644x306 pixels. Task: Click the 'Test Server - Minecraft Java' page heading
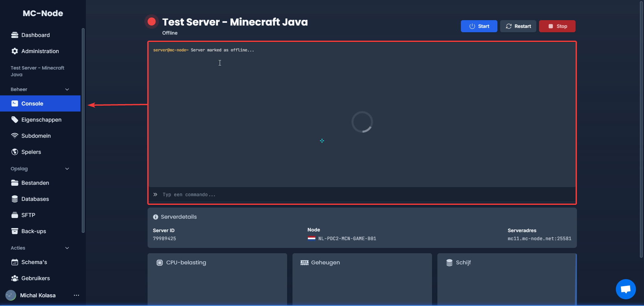235,22
